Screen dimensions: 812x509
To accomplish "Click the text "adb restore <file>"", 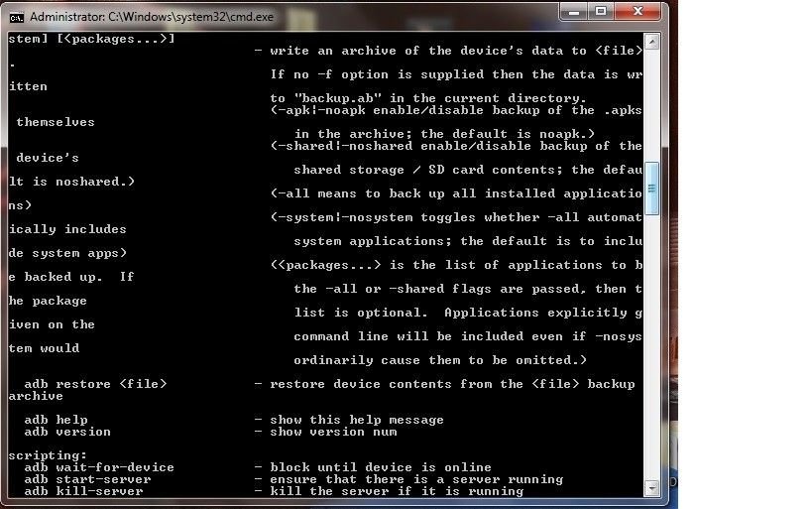I will point(95,384).
